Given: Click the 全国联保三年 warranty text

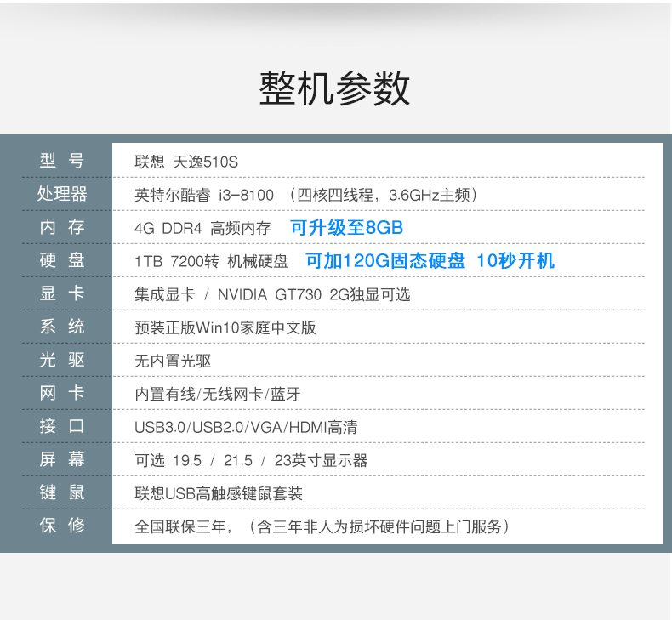Looking at the screenshot, I should click(322, 526).
